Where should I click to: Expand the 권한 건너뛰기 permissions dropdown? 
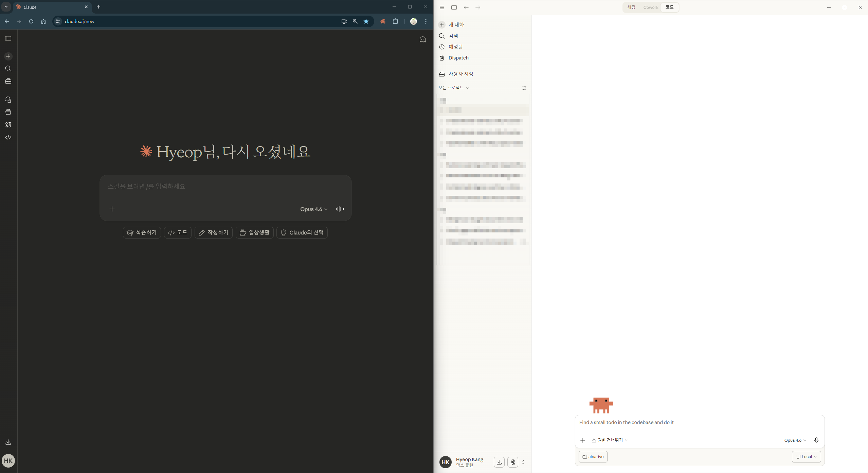tap(610, 440)
